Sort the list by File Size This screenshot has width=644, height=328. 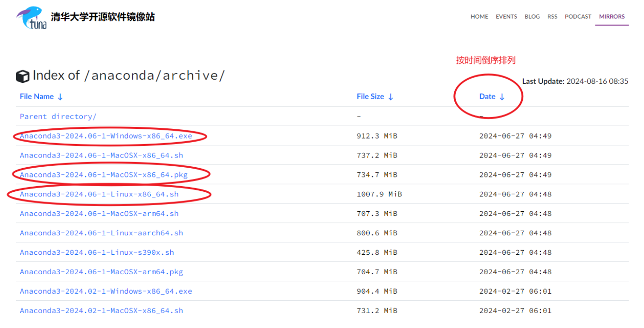(375, 96)
